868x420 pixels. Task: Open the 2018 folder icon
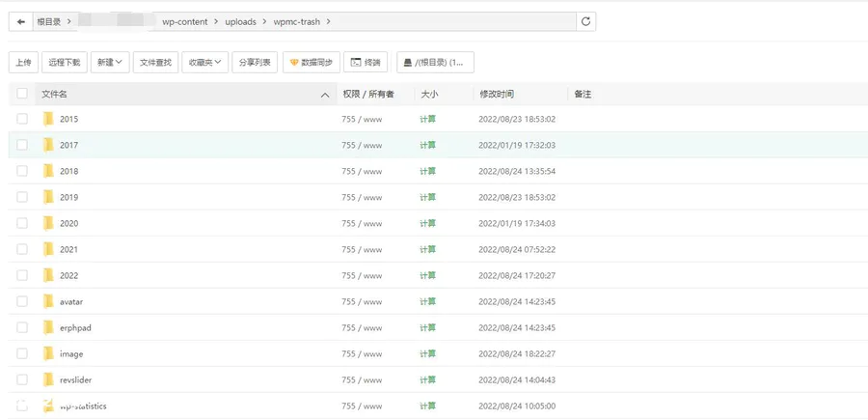48,171
